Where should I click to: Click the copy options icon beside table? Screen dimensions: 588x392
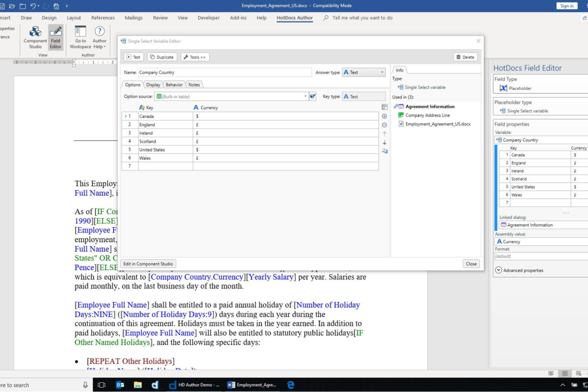click(x=384, y=151)
